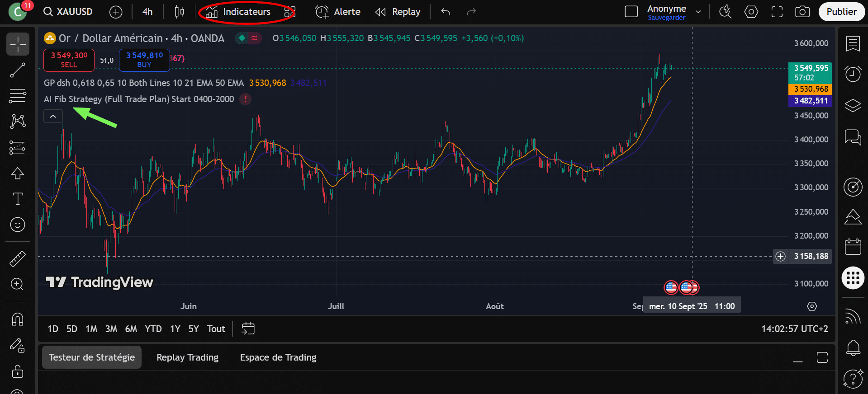The image size is (868, 394).
Task: Select the 1Y date range
Action: point(175,329)
